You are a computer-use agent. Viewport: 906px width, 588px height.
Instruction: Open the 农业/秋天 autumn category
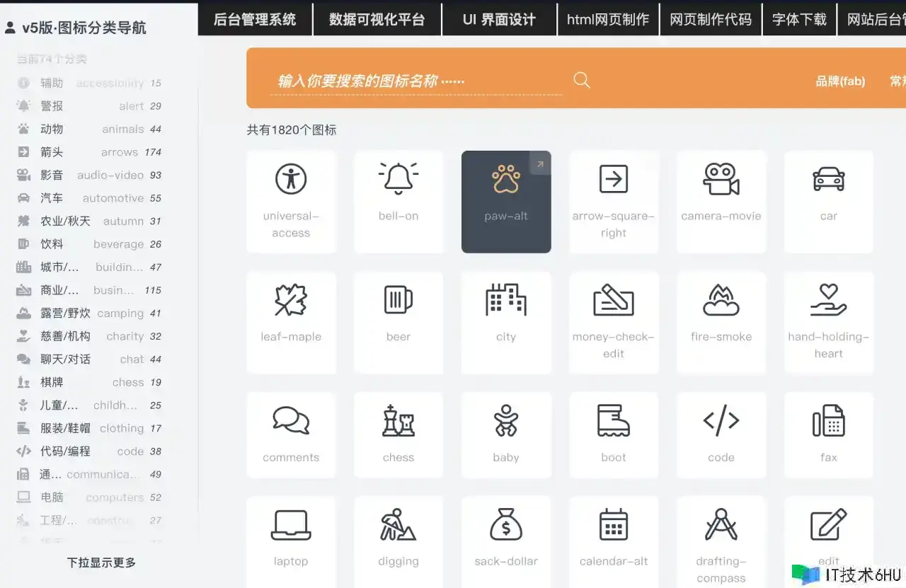click(x=89, y=221)
